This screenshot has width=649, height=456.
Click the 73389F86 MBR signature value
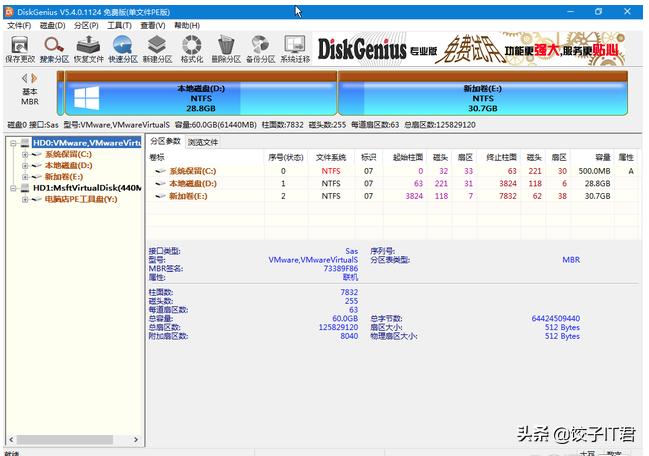tap(341, 269)
